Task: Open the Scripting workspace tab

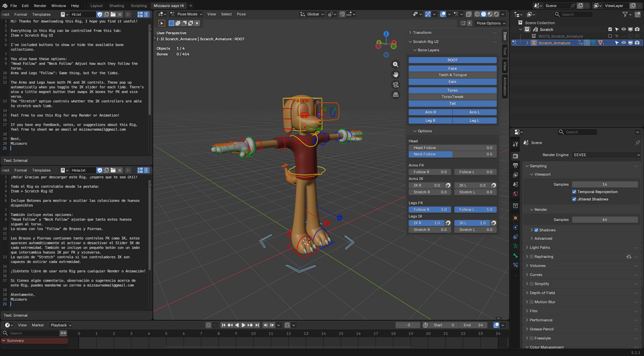Action: 138,6
